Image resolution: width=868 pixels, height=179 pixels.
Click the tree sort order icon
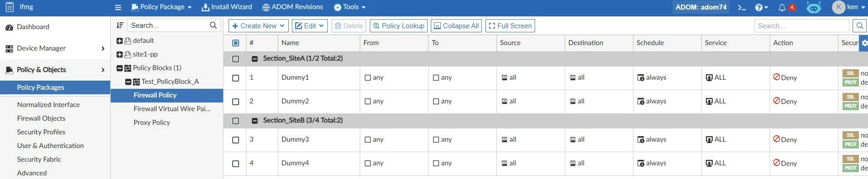[120, 26]
